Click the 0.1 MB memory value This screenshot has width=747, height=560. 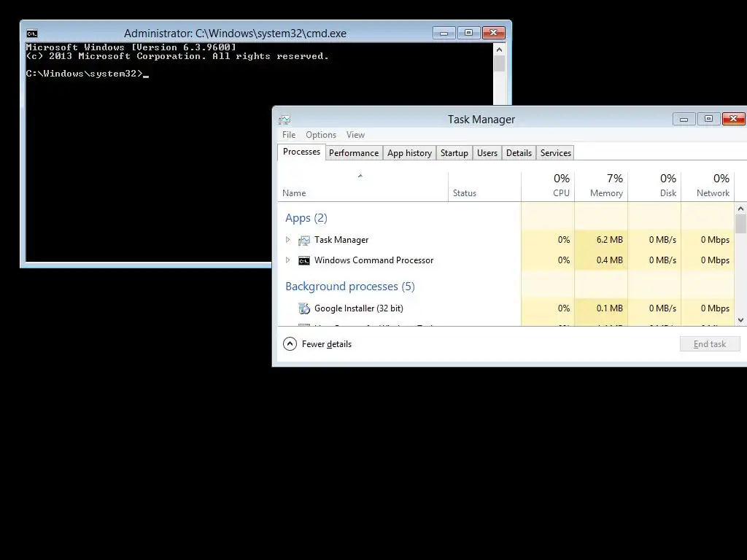click(609, 308)
